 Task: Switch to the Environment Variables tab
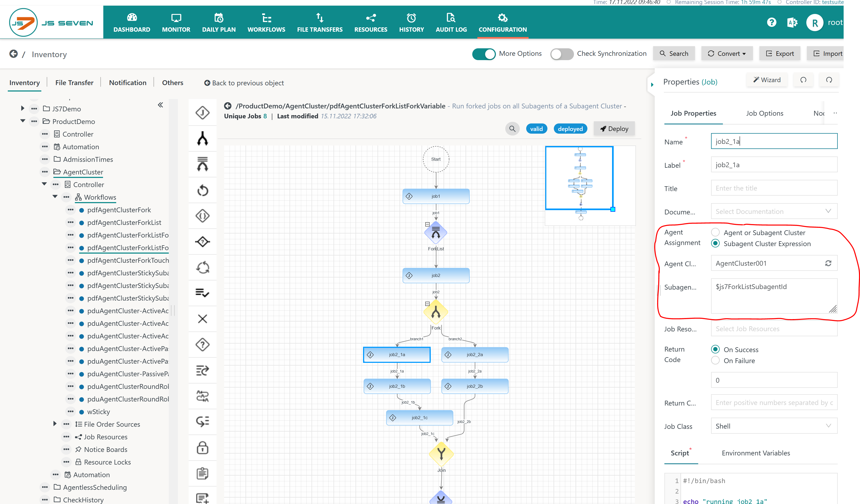coord(756,453)
